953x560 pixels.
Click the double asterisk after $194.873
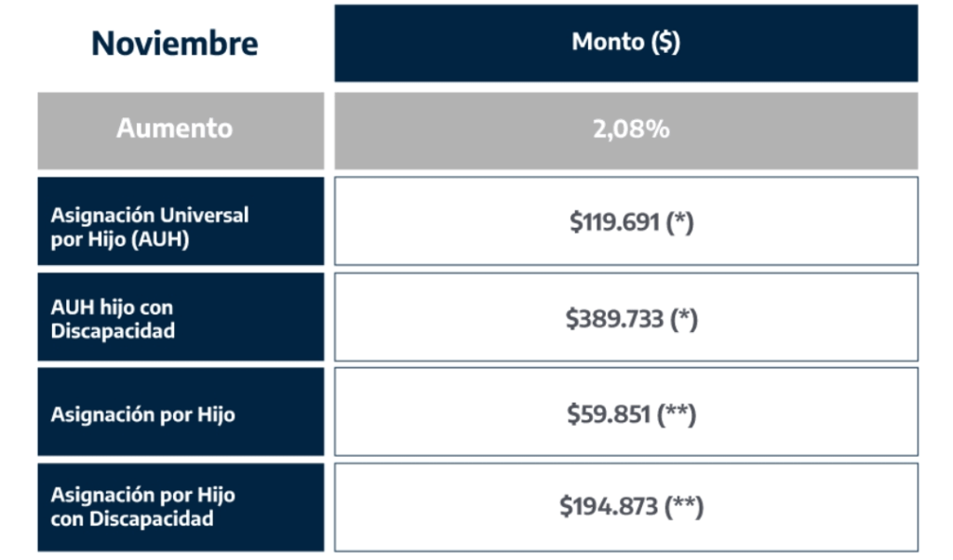pyautogui.click(x=683, y=502)
